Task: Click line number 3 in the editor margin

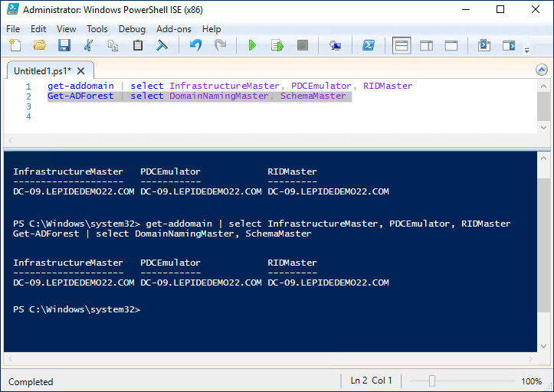Action: pos(28,106)
